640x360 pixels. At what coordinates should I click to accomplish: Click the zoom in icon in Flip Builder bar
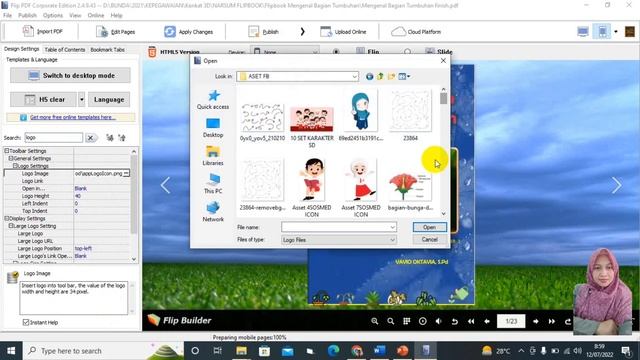coord(375,321)
